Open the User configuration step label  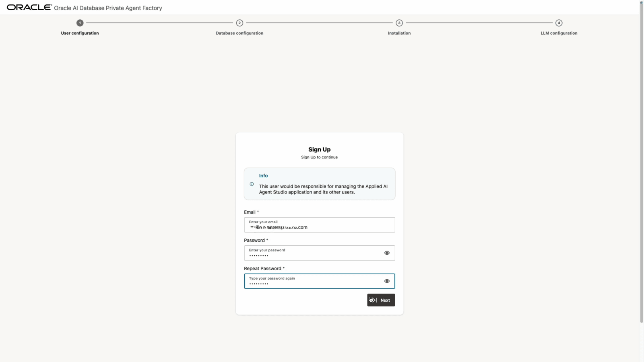[79, 33]
